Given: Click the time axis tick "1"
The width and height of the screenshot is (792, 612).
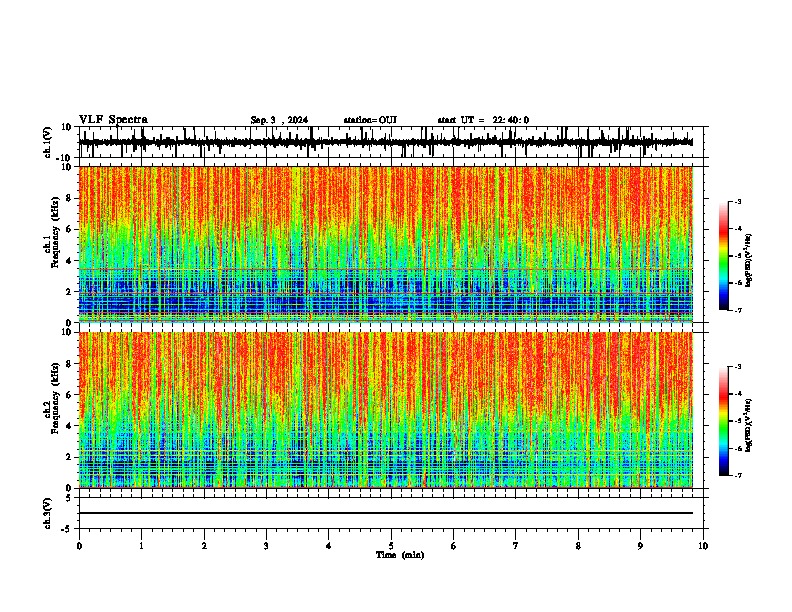Looking at the screenshot, I should pyautogui.click(x=141, y=546).
